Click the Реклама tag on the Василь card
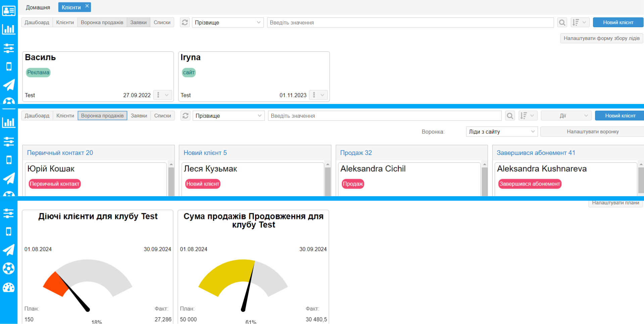The image size is (644, 324). (x=38, y=72)
